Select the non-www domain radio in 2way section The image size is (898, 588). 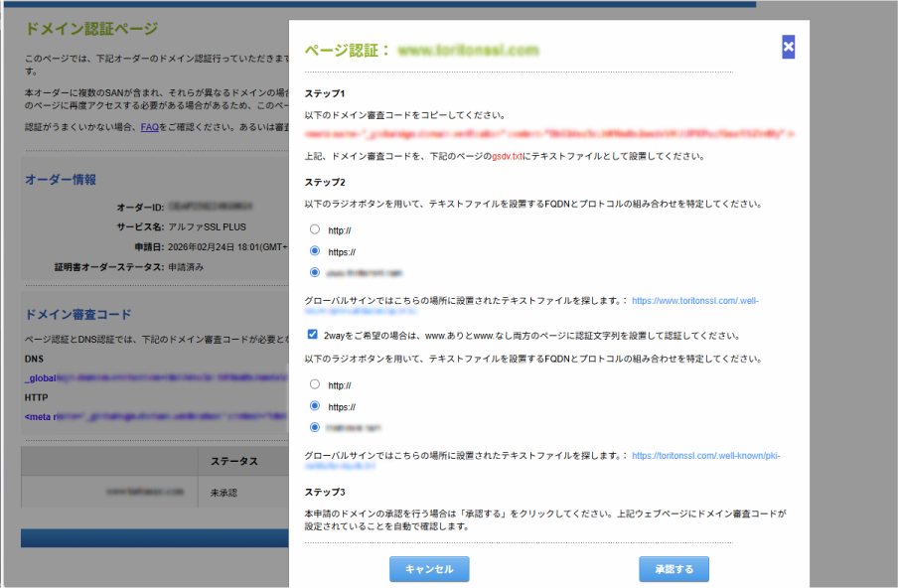[x=315, y=427]
